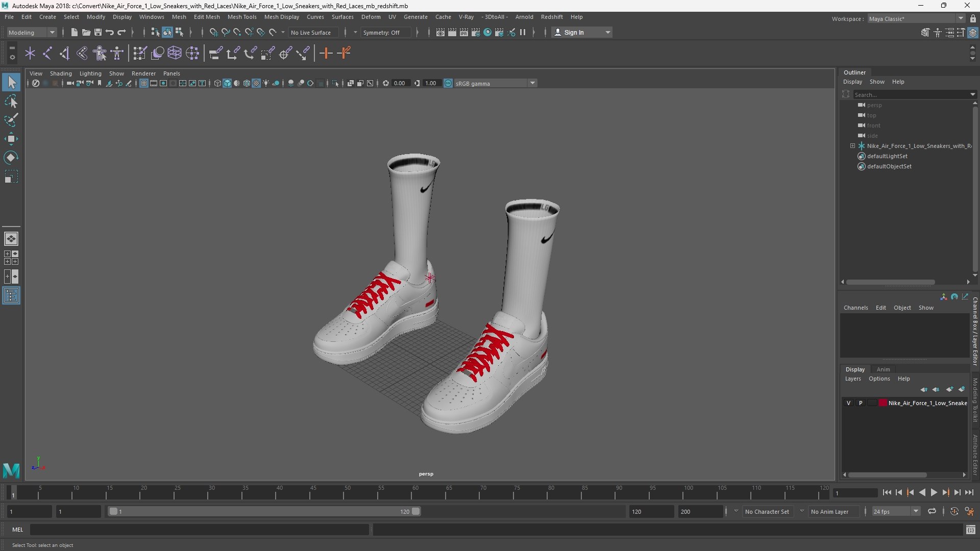Play the animation forwards
The height and width of the screenshot is (551, 980).
tap(934, 492)
